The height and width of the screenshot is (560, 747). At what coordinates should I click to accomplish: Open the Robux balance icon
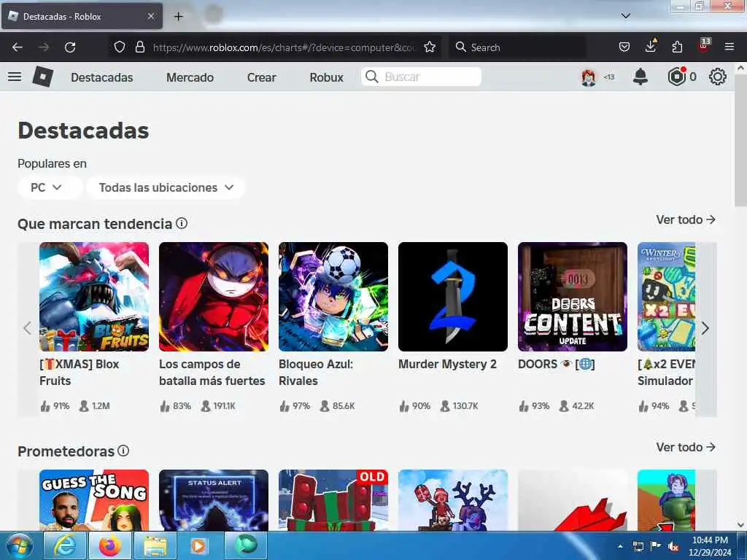click(676, 77)
